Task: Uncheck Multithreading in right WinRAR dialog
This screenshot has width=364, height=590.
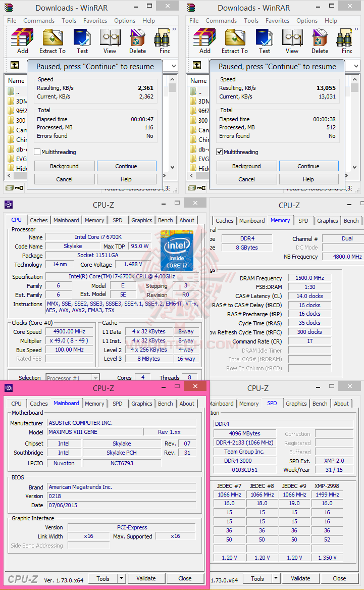Action: [x=220, y=152]
